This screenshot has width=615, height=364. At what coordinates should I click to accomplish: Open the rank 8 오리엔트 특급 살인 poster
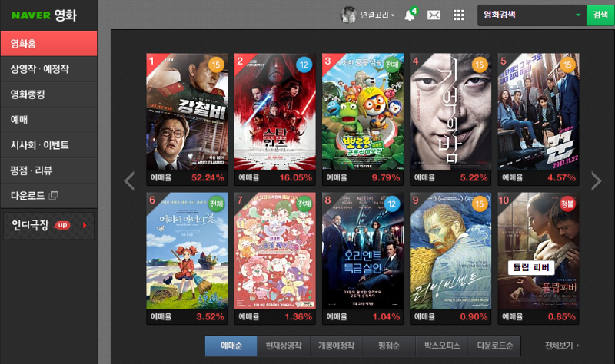tap(362, 251)
